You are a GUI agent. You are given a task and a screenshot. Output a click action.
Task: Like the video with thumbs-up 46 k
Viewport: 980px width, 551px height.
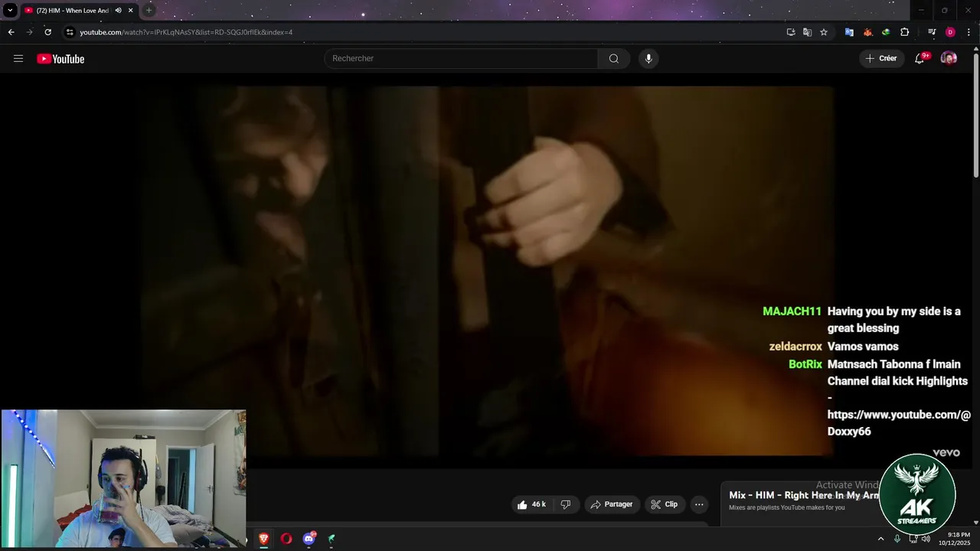click(x=531, y=504)
